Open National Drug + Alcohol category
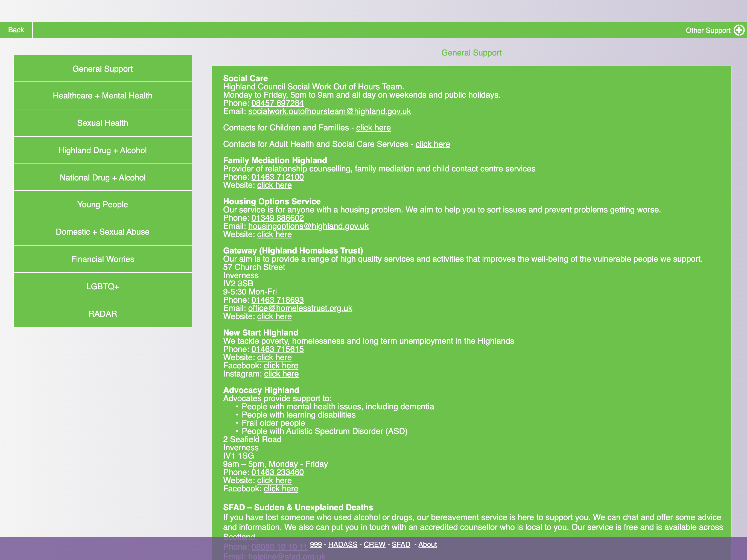The height and width of the screenshot is (560, 747). 103,178
